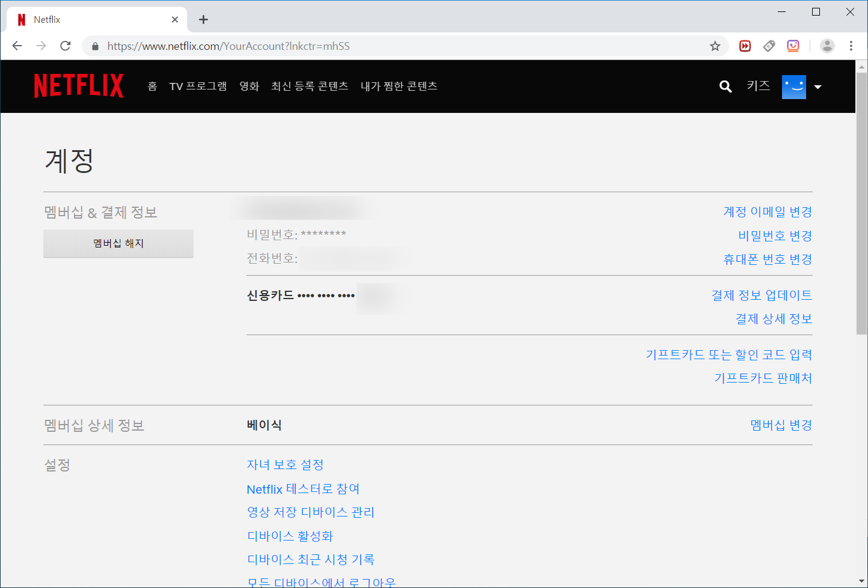Image resolution: width=868 pixels, height=588 pixels.
Task: Expand the profile dropdown arrow
Action: tap(818, 87)
